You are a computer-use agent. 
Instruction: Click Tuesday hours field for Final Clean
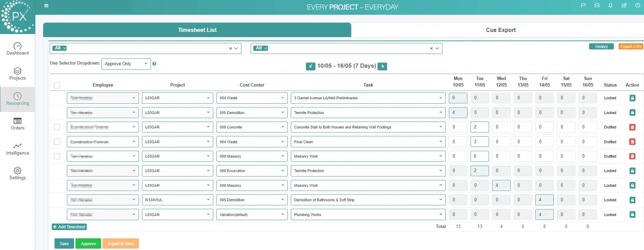479,142
